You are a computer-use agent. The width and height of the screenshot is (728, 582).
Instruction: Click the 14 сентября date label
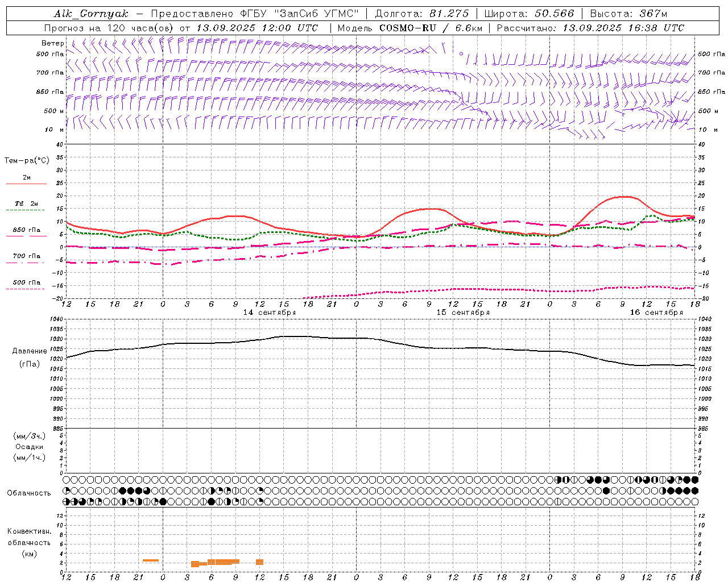[270, 313]
